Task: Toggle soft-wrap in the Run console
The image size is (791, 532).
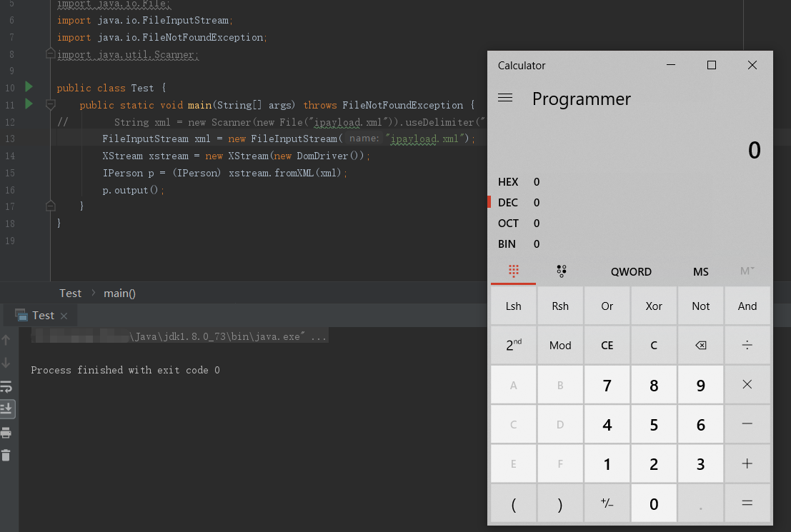Action: 6,386
